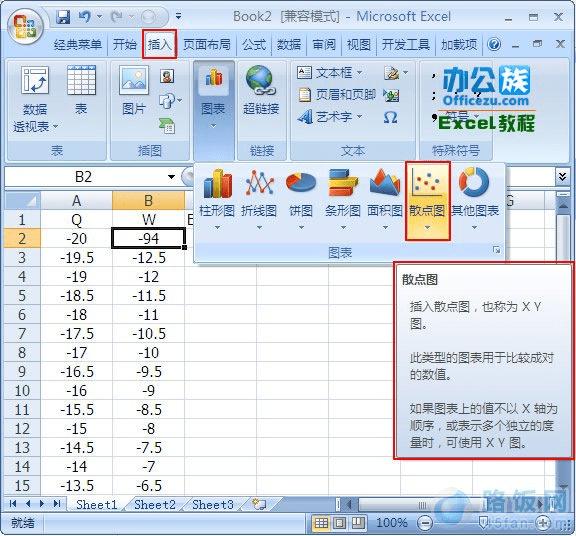Switch to the 数据 tab
576x536 pixels.
coord(288,44)
